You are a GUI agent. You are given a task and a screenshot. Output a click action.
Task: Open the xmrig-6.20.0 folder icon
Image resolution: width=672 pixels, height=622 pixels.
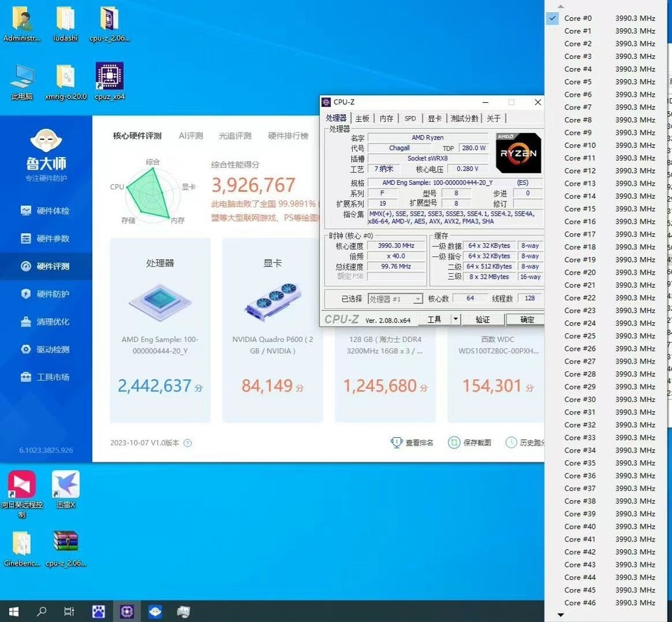coord(66,81)
